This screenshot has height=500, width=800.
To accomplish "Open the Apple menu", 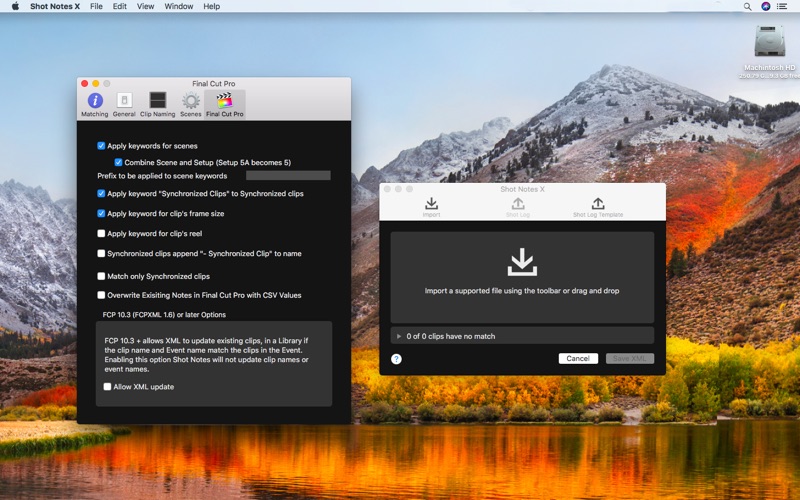I will tap(15, 6).
